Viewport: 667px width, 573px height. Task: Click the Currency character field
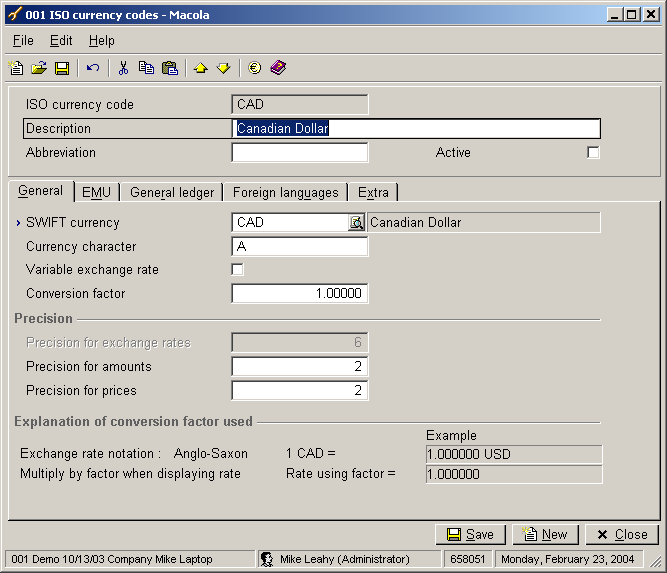click(300, 247)
